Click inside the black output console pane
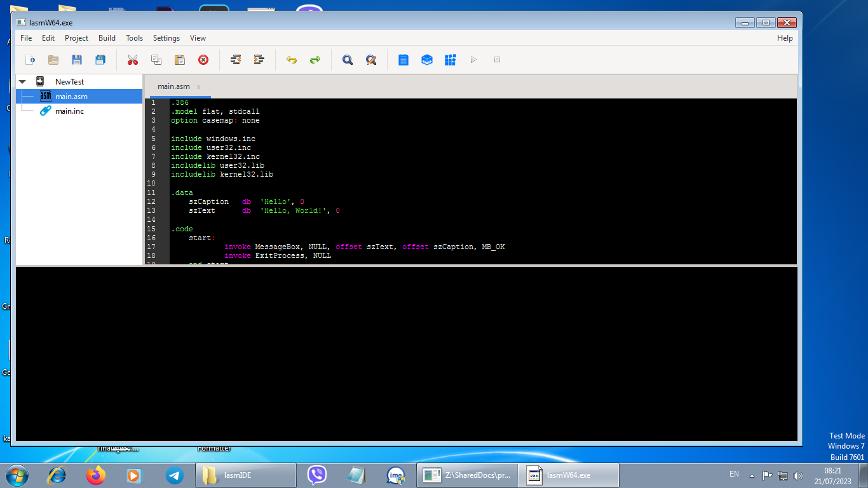The width and height of the screenshot is (868, 488). click(x=406, y=354)
